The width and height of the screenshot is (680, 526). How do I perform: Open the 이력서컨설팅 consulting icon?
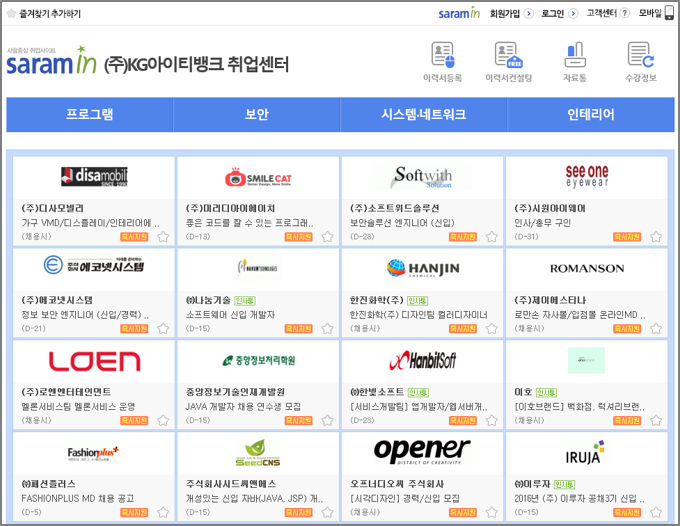(509, 55)
